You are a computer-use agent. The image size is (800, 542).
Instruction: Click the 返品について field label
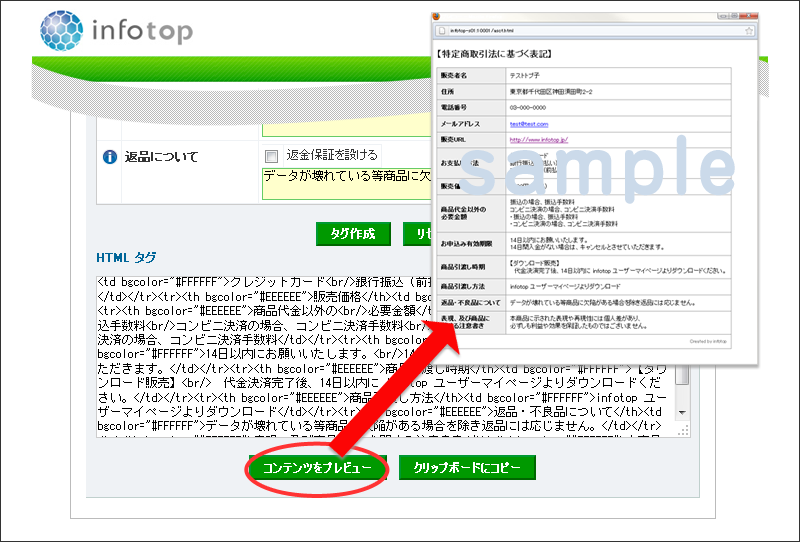[161, 157]
